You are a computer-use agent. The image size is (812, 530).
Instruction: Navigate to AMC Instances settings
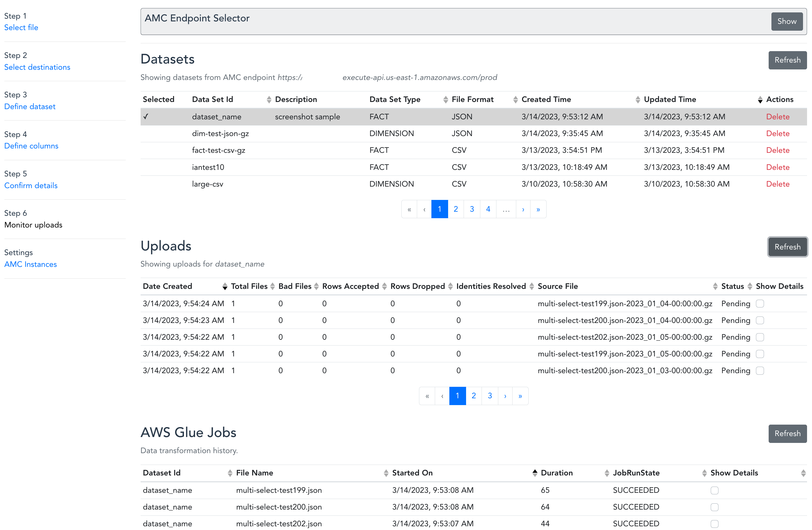(30, 264)
